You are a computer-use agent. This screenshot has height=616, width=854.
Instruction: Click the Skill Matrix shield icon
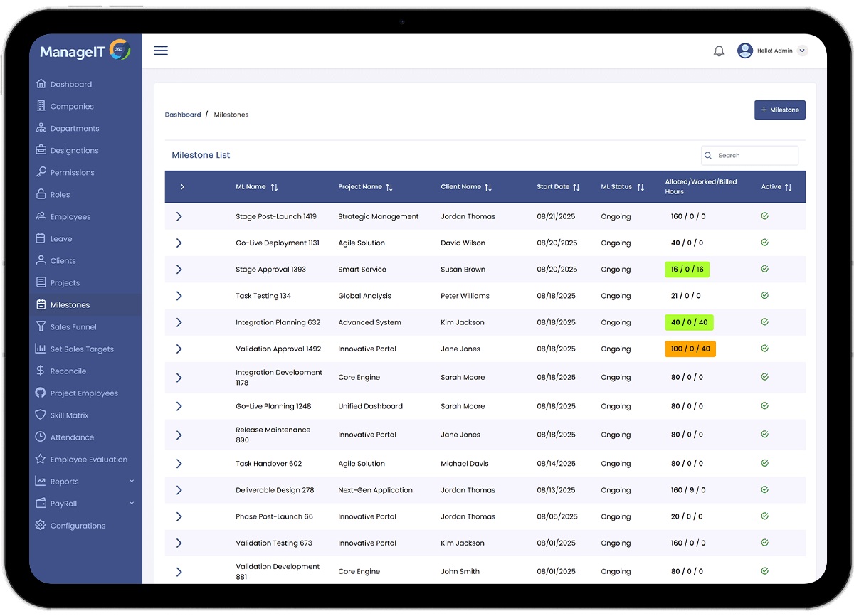41,415
